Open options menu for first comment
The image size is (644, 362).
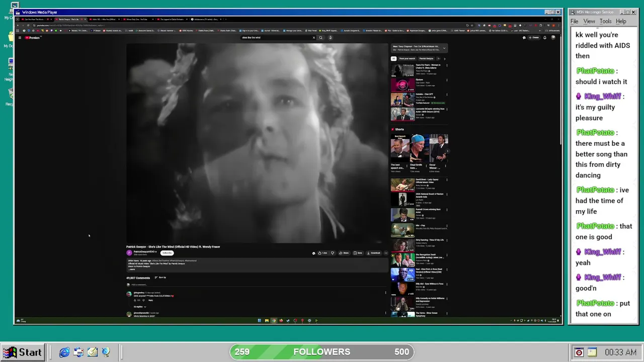pyautogui.click(x=386, y=293)
